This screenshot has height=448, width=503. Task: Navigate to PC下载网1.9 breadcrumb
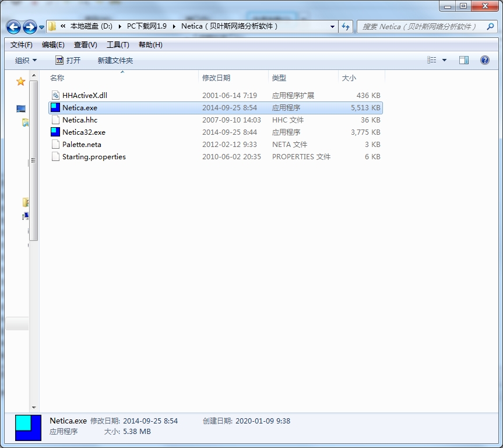click(x=147, y=26)
